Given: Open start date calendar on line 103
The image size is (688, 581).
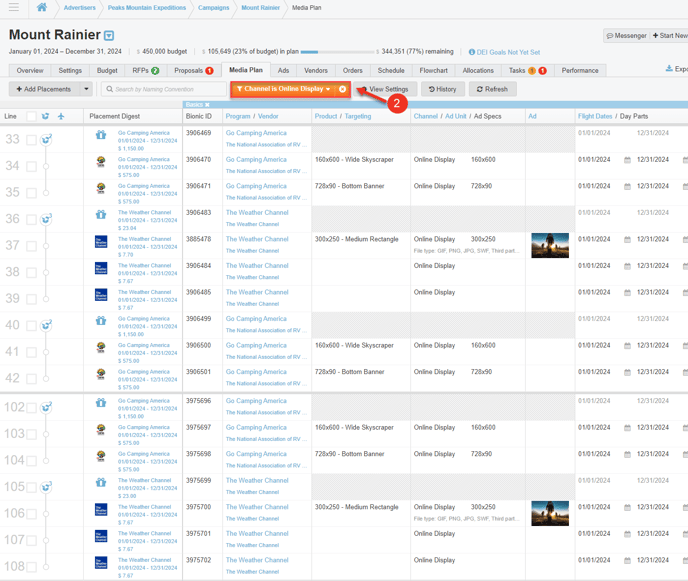Looking at the screenshot, I should [x=627, y=428].
